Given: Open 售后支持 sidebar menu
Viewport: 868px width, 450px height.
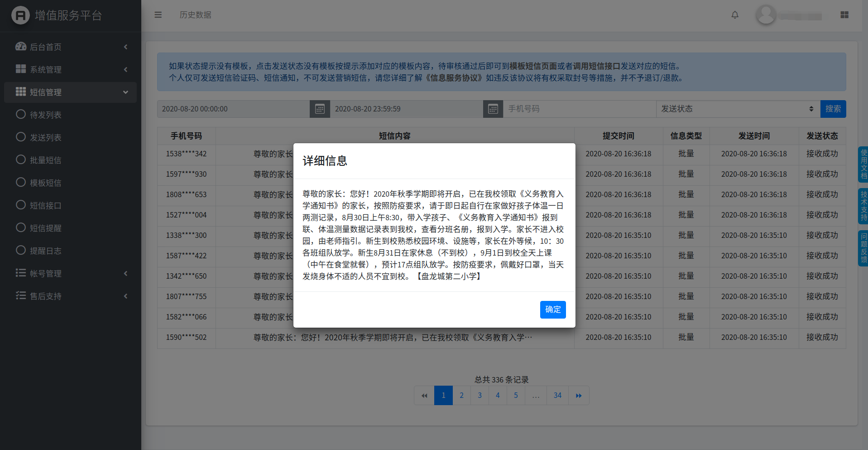Looking at the screenshot, I should pos(70,296).
